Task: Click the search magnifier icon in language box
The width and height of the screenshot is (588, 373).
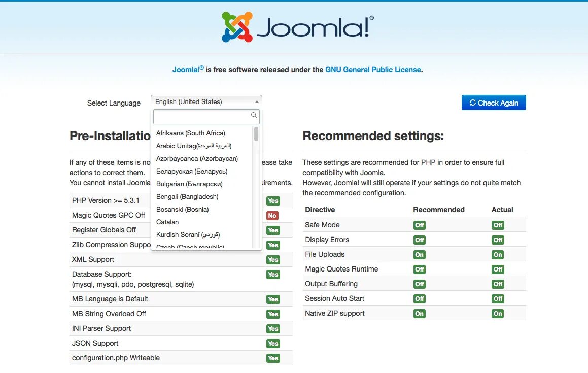Action: (x=254, y=115)
